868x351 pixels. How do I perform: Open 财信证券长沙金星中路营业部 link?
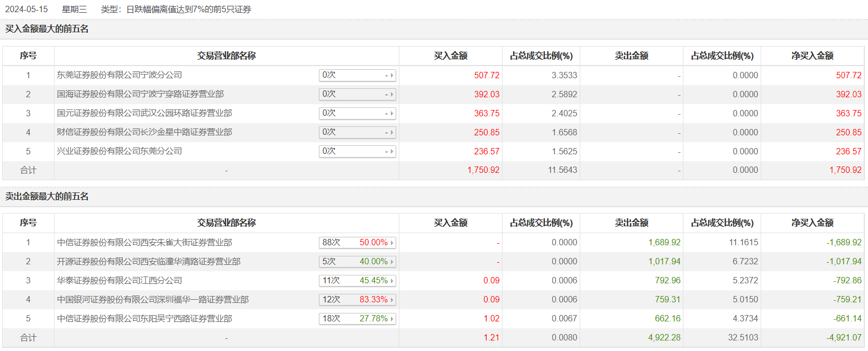point(144,132)
